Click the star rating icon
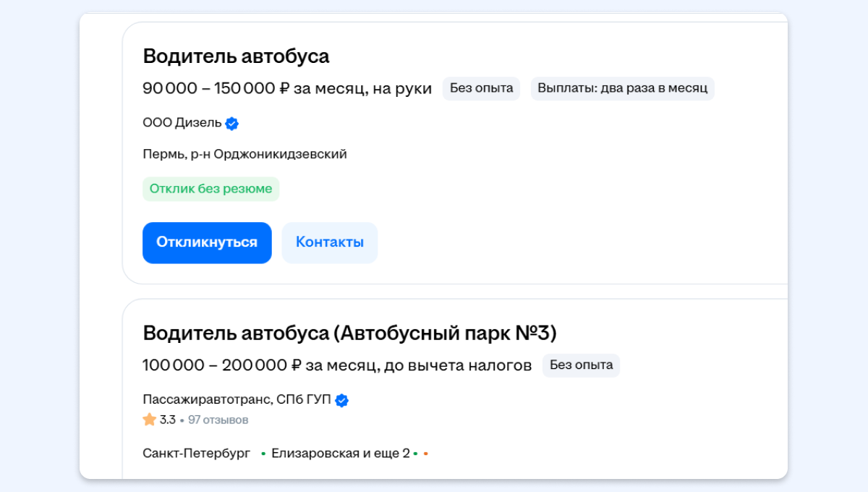Image resolution: width=868 pixels, height=492 pixels. (150, 420)
